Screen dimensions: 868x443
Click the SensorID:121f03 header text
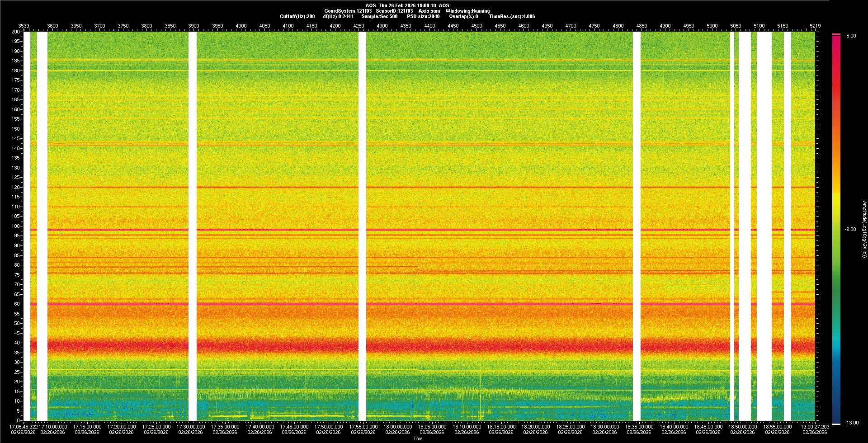[x=394, y=11]
